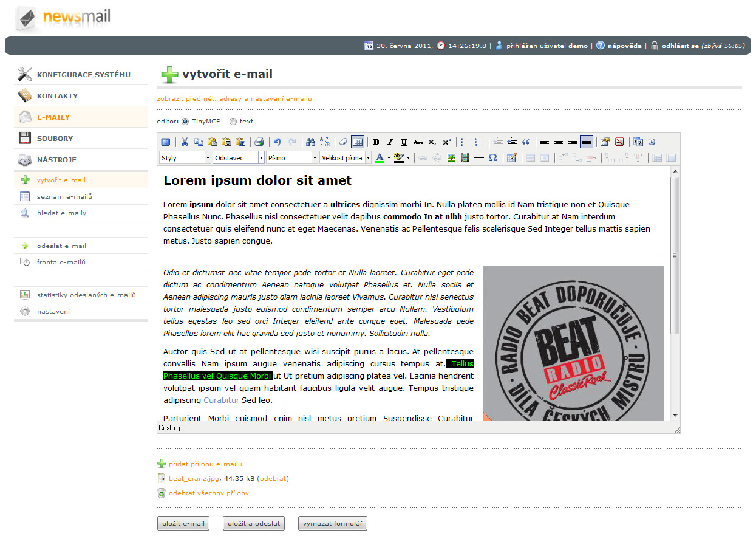This screenshot has height=536, width=756.
Task: Click the Beat Radio image in editor
Action: click(573, 343)
